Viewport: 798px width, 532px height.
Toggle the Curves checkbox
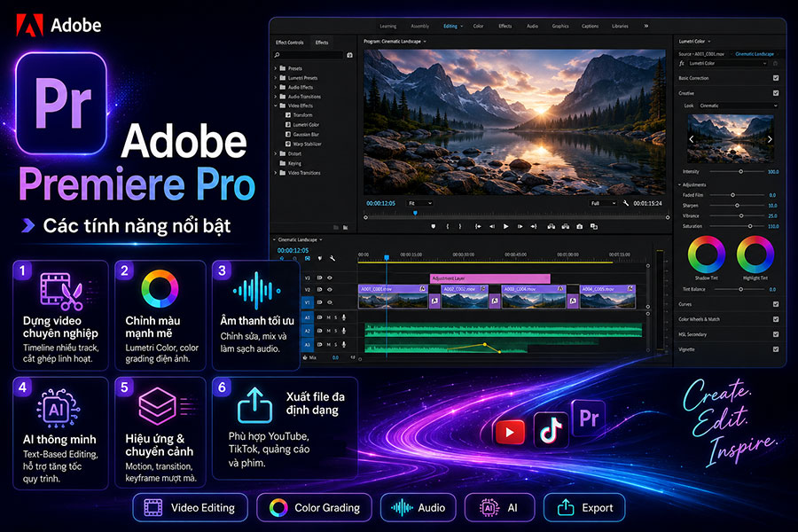776,304
